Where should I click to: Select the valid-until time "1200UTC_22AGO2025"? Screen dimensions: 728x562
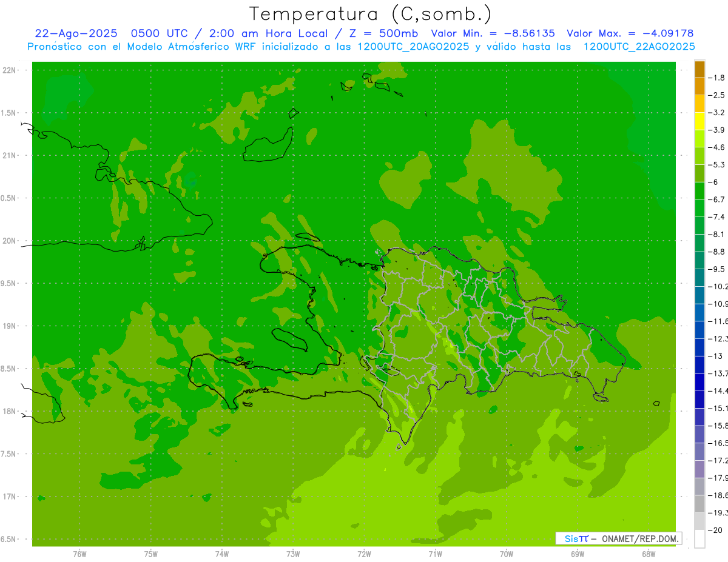point(639,47)
